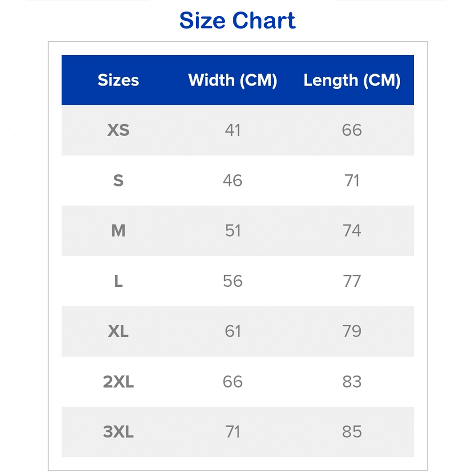Click 3XL length value 85
476x476 pixels.
352,432
